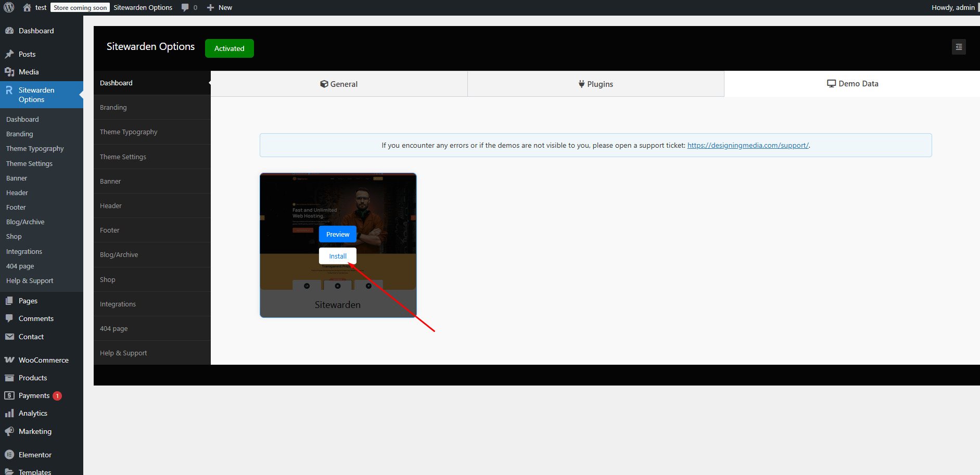
Task: Click "Sitewarden Options" in the top admin bar
Action: pyautogui.click(x=143, y=8)
